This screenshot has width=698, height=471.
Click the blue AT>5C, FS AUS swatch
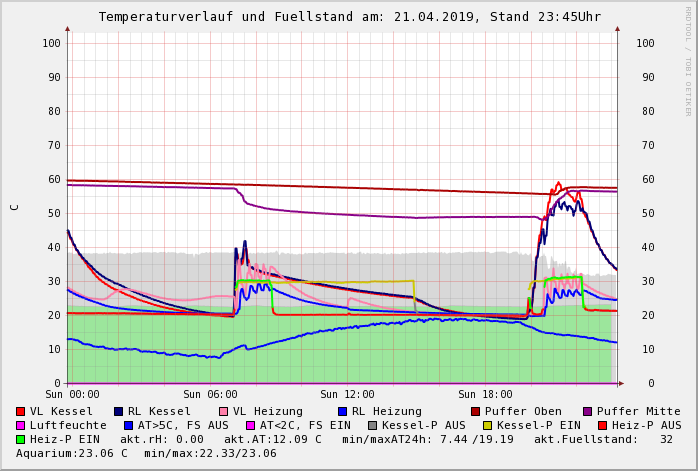128,425
